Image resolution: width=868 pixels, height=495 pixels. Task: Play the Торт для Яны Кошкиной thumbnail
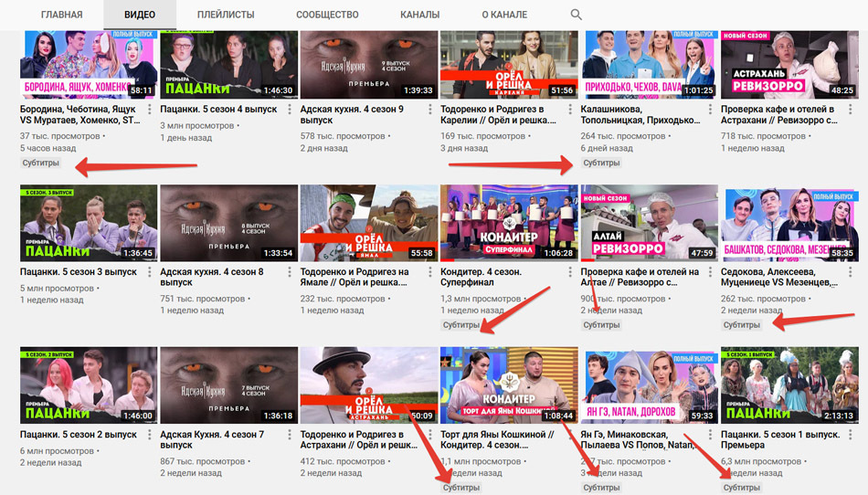click(x=509, y=385)
